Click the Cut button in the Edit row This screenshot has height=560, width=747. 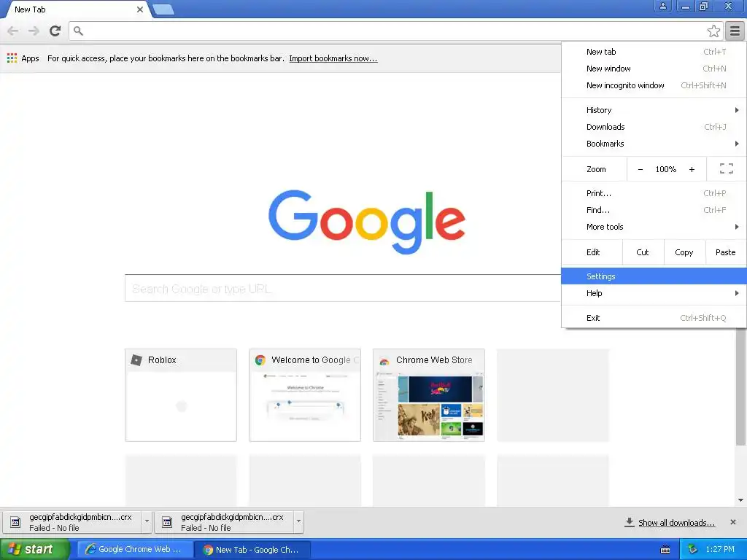[x=643, y=252]
